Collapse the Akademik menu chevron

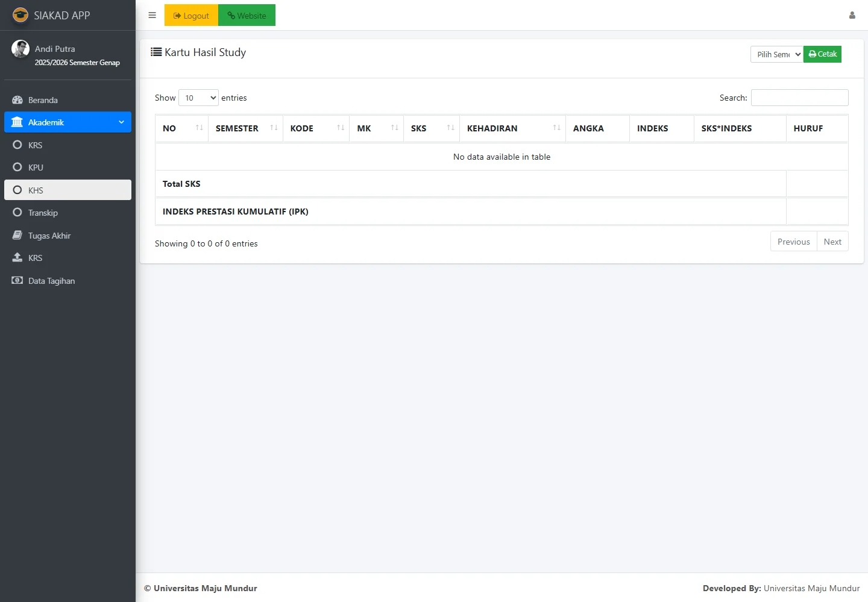tap(121, 122)
